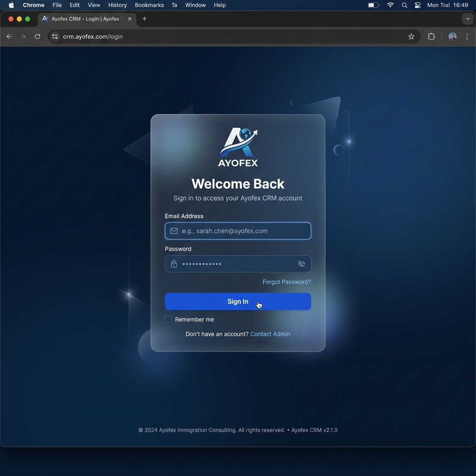Open the Chrome profile avatar
Screen dimensions: 476x476
[452, 37]
